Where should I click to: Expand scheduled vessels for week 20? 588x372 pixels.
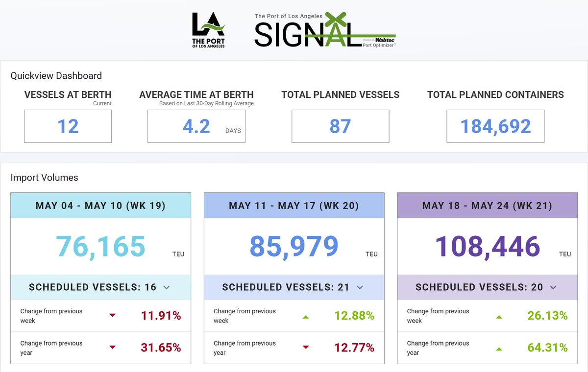(x=360, y=288)
